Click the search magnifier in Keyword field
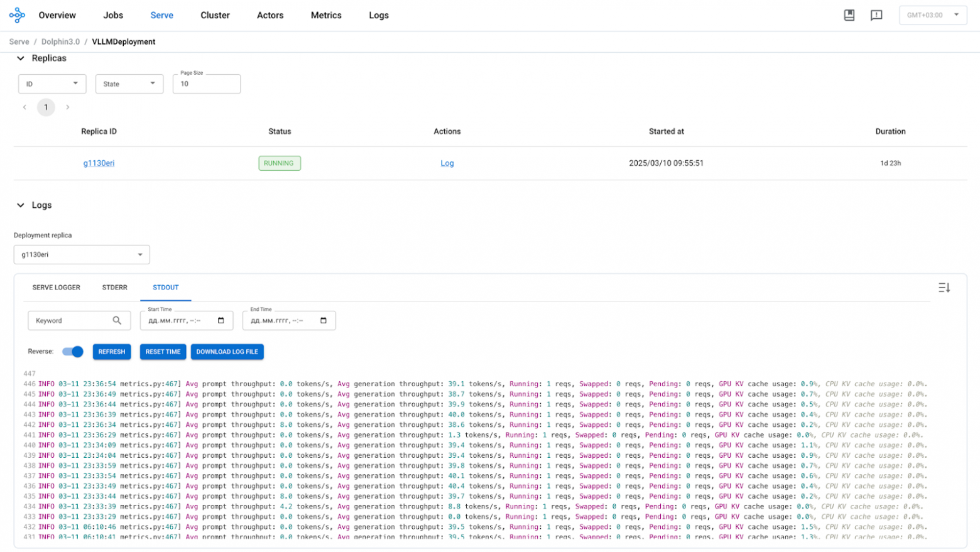Image resolution: width=980 pixels, height=552 pixels. (117, 320)
